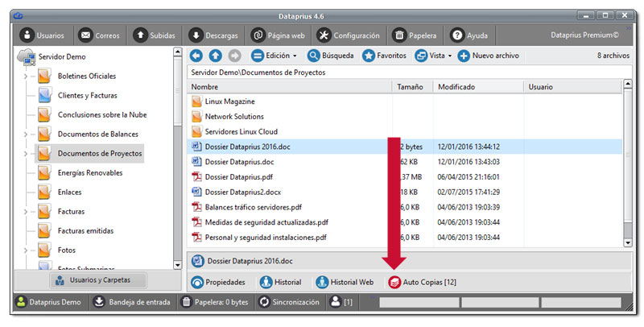Image resolution: width=644 pixels, height=327 pixels.
Task: Select Clientes y Facturas folder
Action: pyautogui.click(x=88, y=95)
